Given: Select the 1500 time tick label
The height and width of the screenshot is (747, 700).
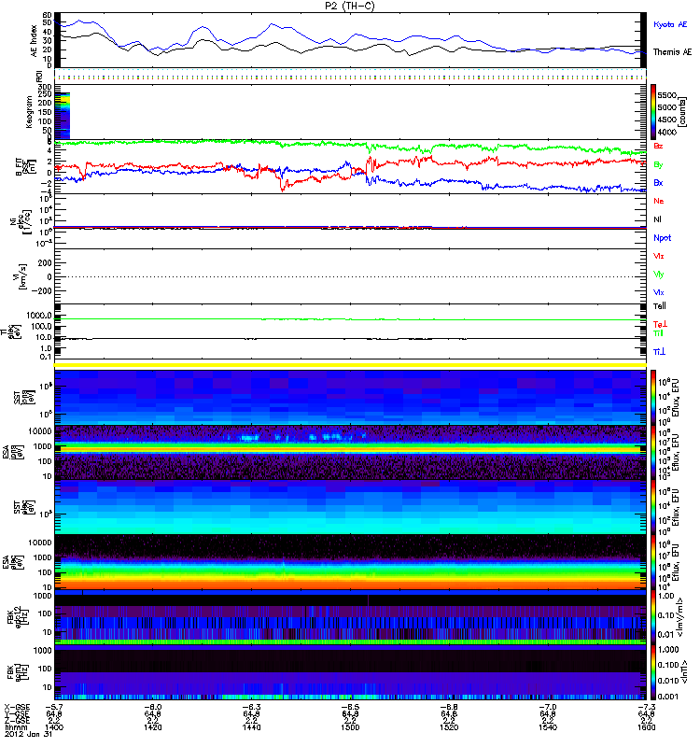Looking at the screenshot, I should 350,727.
